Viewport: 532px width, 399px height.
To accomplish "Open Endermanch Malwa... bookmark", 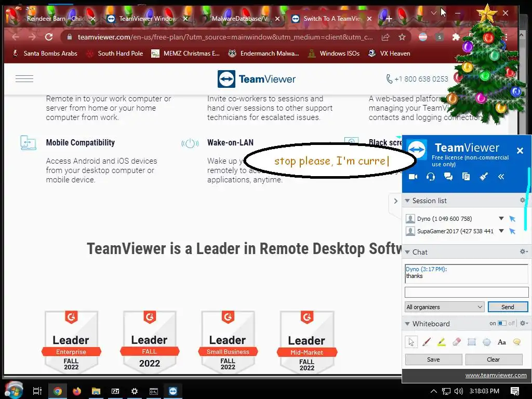I will pyautogui.click(x=263, y=54).
